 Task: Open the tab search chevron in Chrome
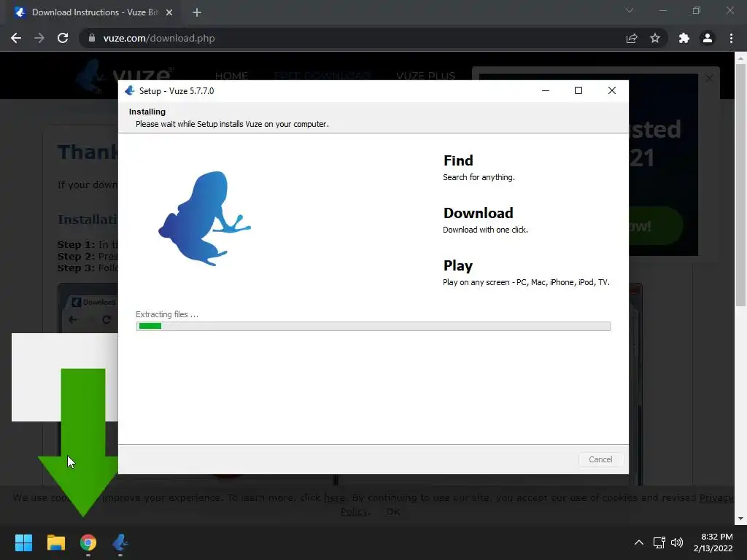pyautogui.click(x=630, y=10)
